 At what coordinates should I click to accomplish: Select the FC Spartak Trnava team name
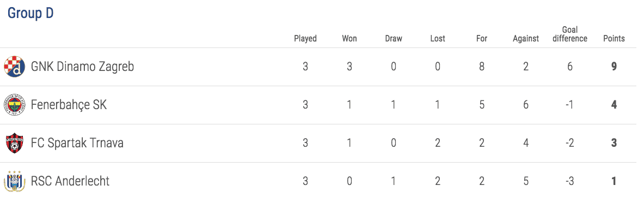(77, 144)
